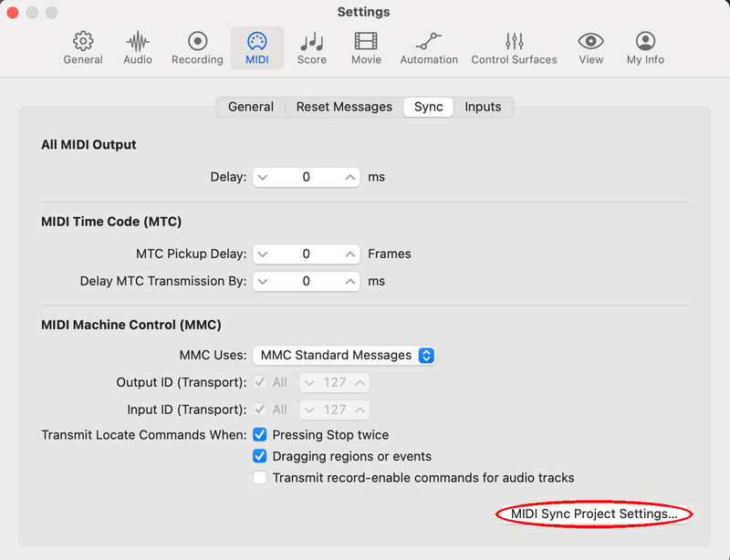Click Delay MTC Transmission By value field
The image size is (730, 560).
(x=307, y=282)
